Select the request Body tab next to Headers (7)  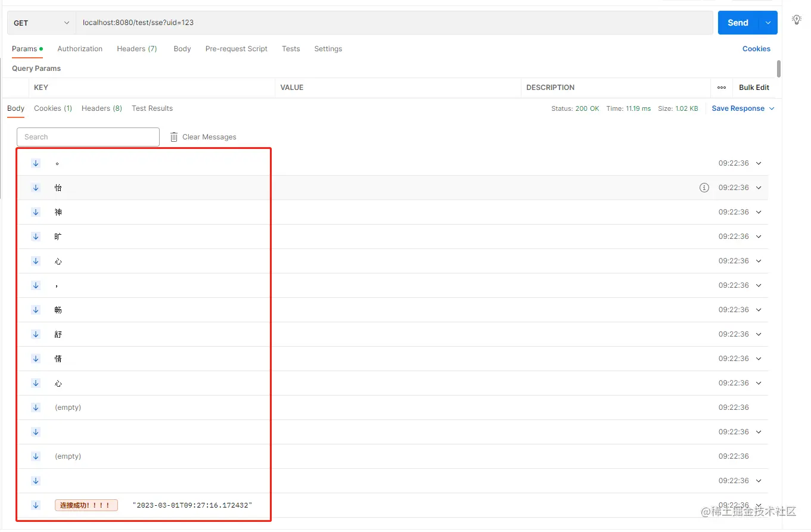182,49
